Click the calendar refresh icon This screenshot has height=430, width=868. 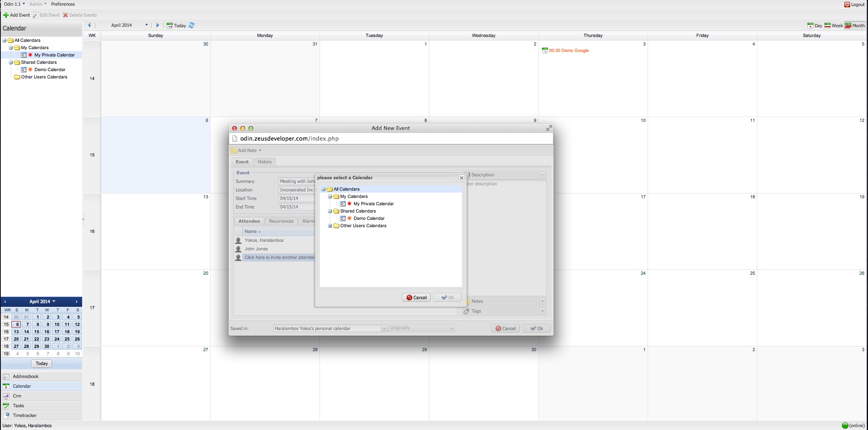(x=191, y=25)
